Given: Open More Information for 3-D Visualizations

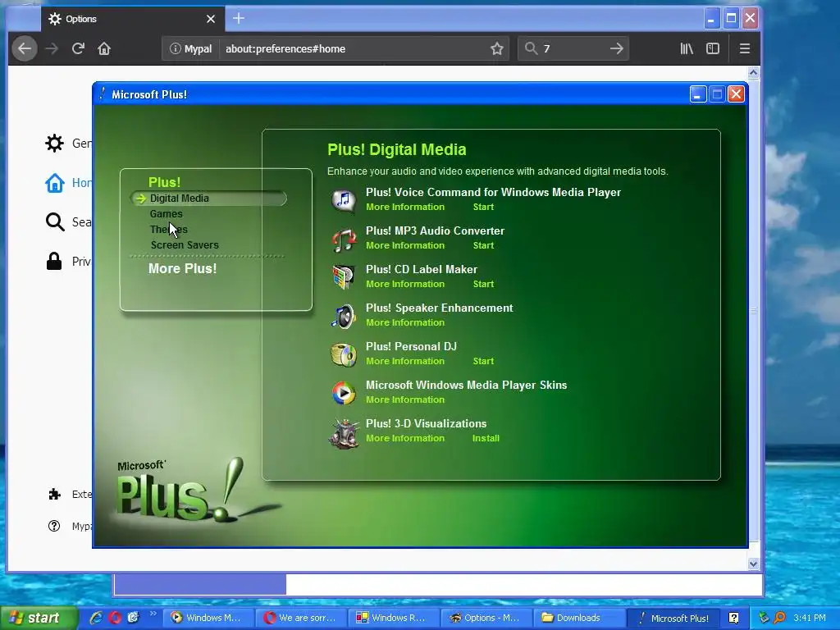Looking at the screenshot, I should (x=405, y=438).
